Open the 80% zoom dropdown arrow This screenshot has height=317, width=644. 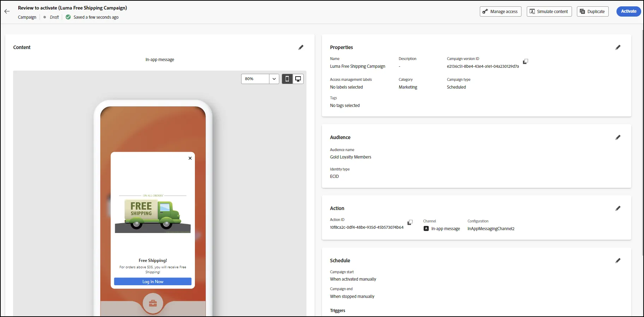click(274, 79)
